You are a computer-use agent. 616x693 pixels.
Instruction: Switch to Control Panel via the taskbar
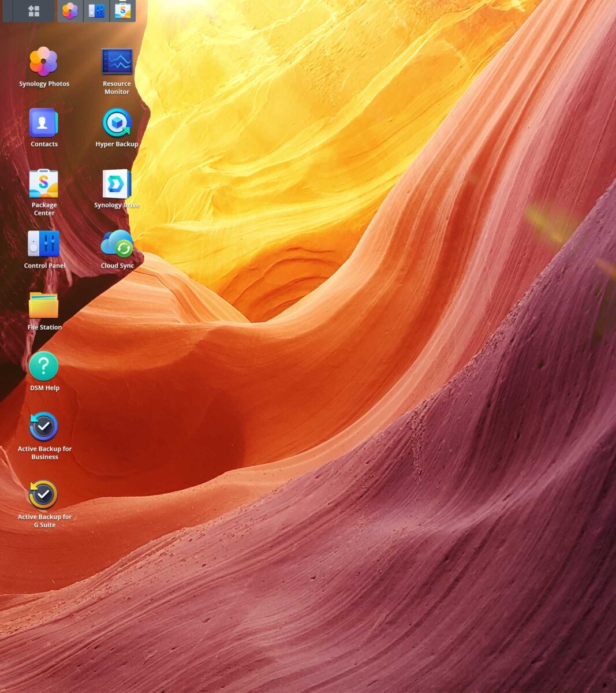point(96,10)
